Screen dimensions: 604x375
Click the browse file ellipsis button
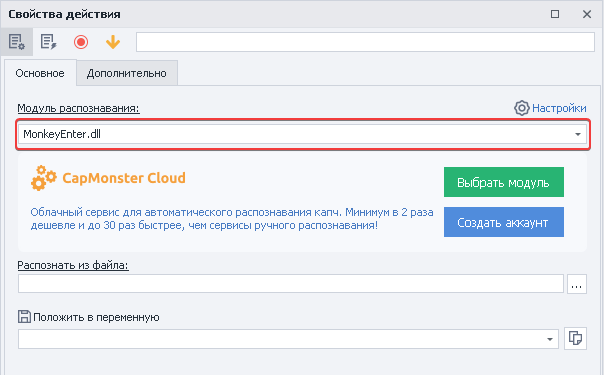pos(577,284)
